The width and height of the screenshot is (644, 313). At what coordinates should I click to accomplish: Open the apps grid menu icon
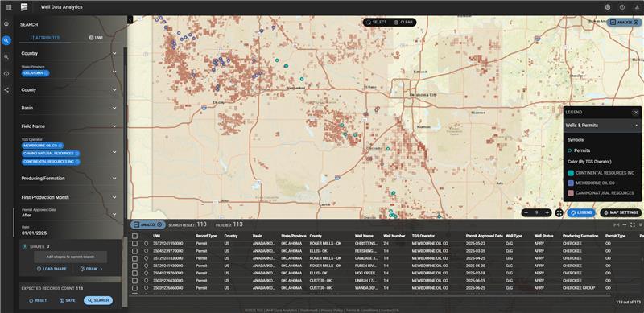click(9, 7)
